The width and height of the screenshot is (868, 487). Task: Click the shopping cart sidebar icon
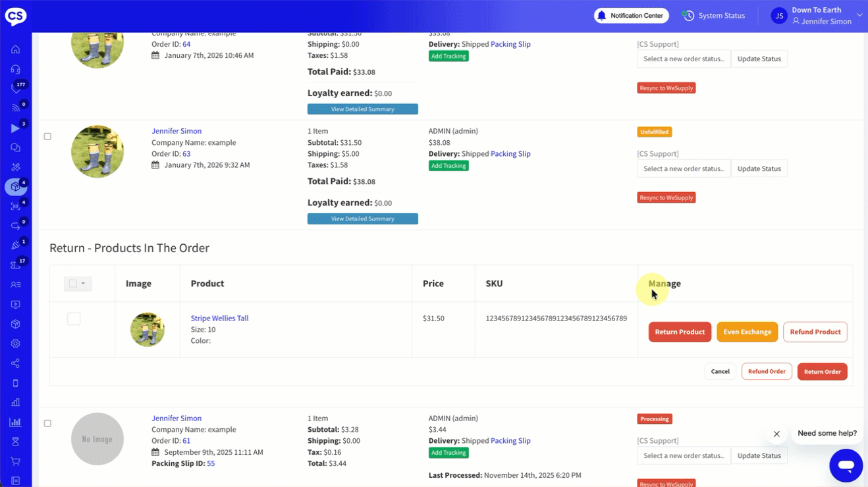click(x=15, y=461)
